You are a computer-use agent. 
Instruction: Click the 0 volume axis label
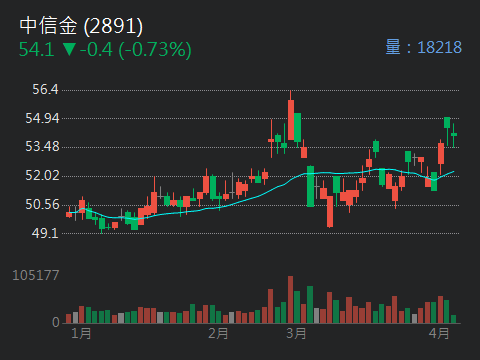pos(56,322)
